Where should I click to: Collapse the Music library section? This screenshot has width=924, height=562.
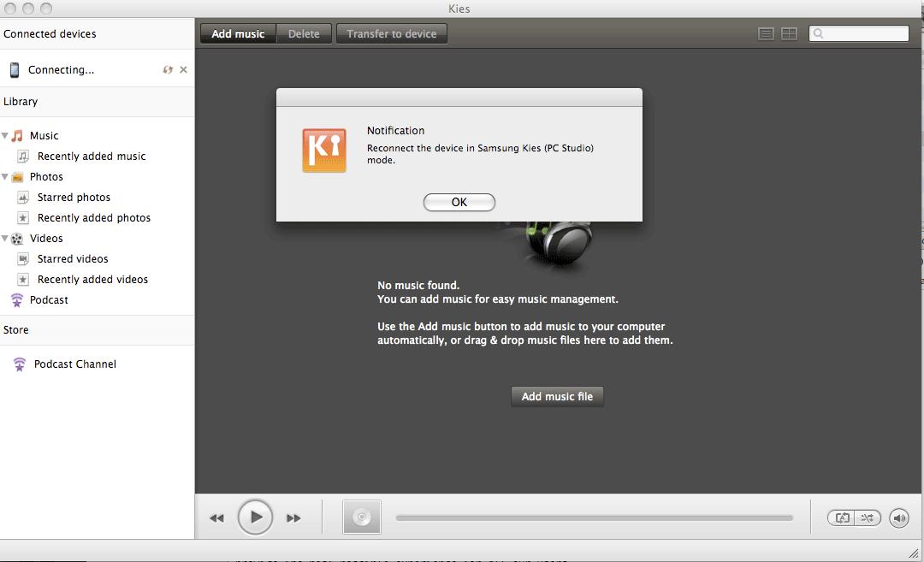pos(5,136)
